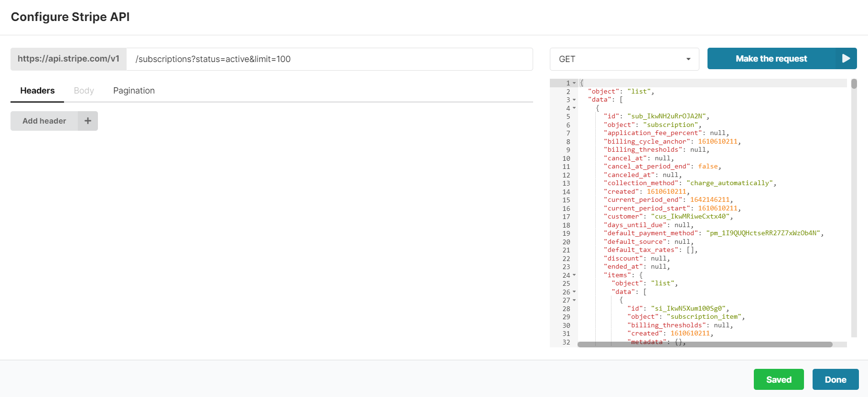Click the vertical scrollbar of the JSON response
The height and width of the screenshot is (397, 868).
tap(854, 84)
